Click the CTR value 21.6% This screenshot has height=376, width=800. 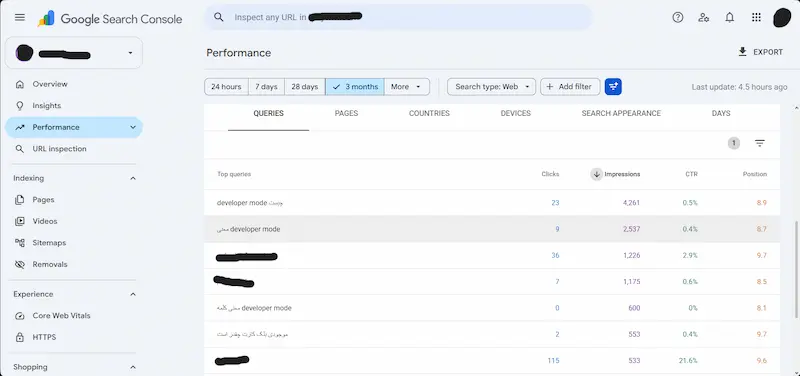[x=688, y=361]
